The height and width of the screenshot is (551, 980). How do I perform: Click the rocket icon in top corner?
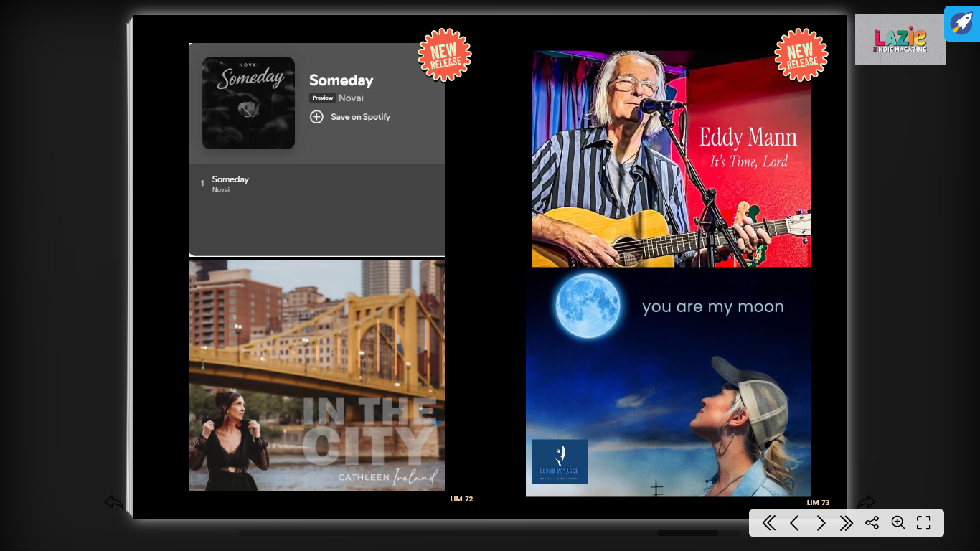coord(961,24)
